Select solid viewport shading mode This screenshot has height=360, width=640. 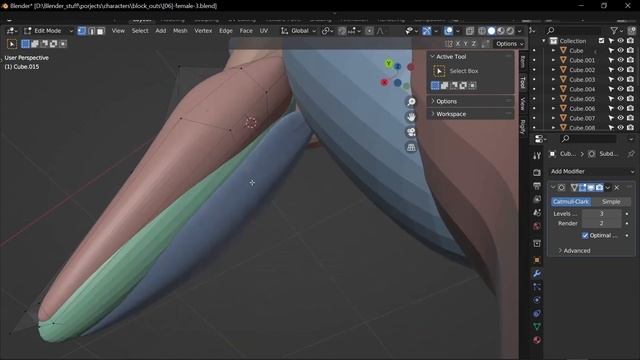pyautogui.click(x=491, y=31)
